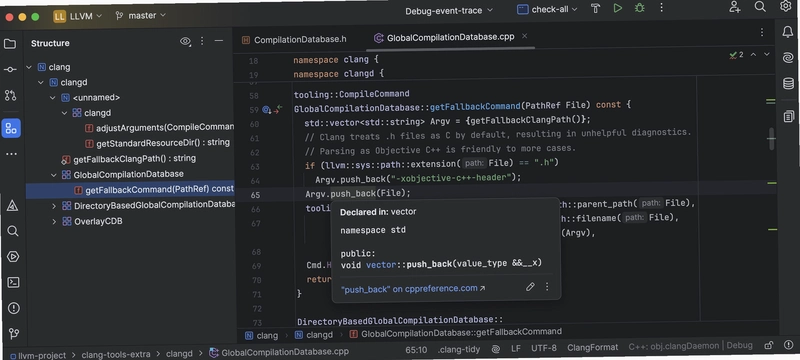Screen dimensions: 800x360
Task: Click LF line separator in status bar
Action: 515,349
